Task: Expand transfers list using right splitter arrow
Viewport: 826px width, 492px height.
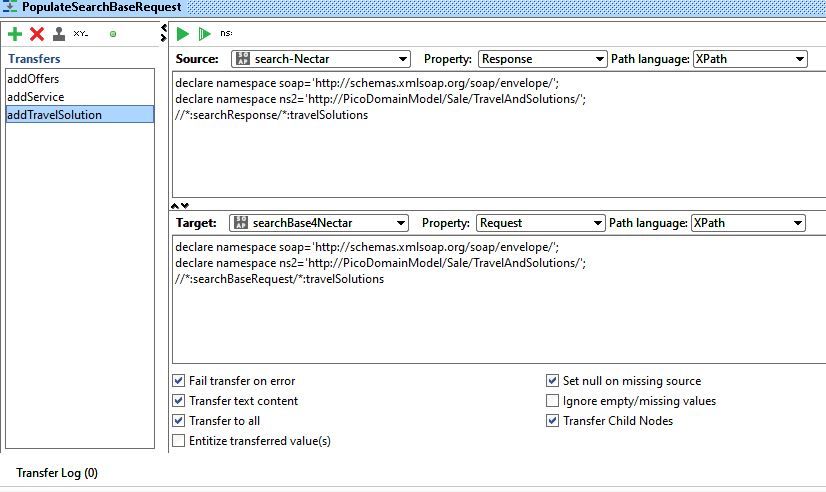Action: [x=164, y=38]
